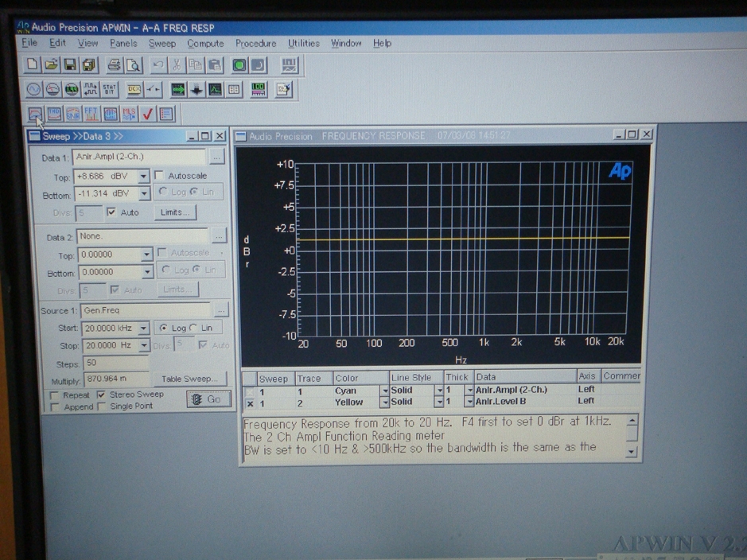
Task: Open the Data 1 Top units dropdown
Action: tap(143, 177)
